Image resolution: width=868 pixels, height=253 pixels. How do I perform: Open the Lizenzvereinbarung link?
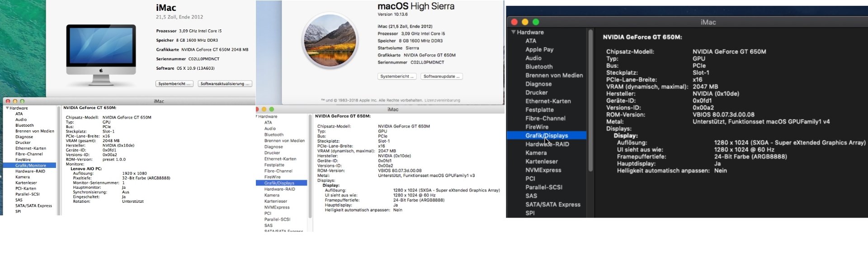(x=442, y=100)
